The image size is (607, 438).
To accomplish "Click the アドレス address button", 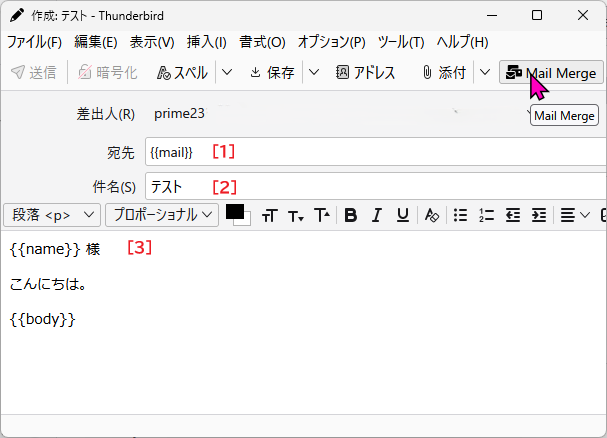I will click(366, 72).
